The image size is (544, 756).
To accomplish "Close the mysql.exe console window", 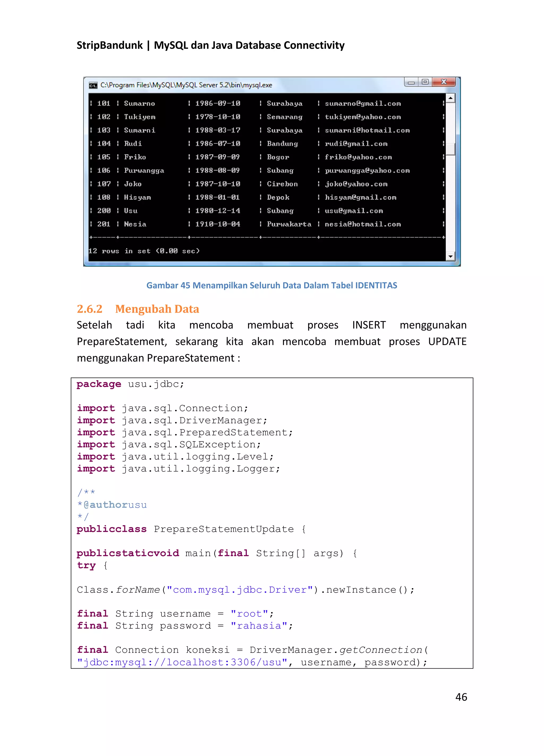I will [x=444, y=82].
